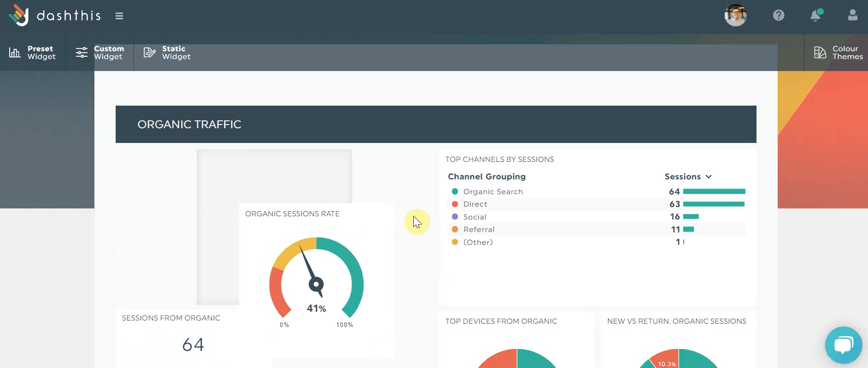
Task: Click the Direct sessions bar
Action: click(x=714, y=204)
